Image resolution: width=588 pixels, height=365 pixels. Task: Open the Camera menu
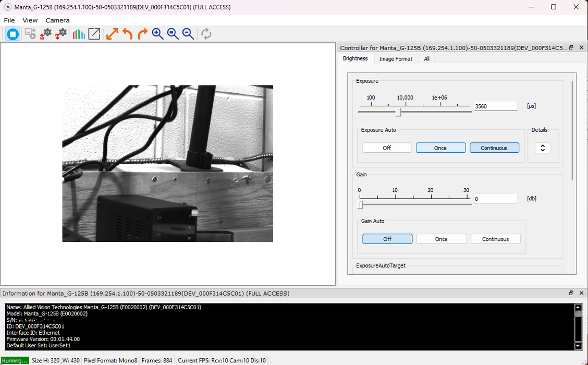(57, 20)
